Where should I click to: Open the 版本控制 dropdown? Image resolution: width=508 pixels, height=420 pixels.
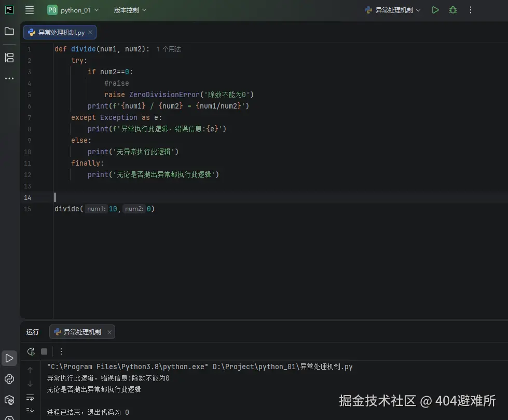130,10
